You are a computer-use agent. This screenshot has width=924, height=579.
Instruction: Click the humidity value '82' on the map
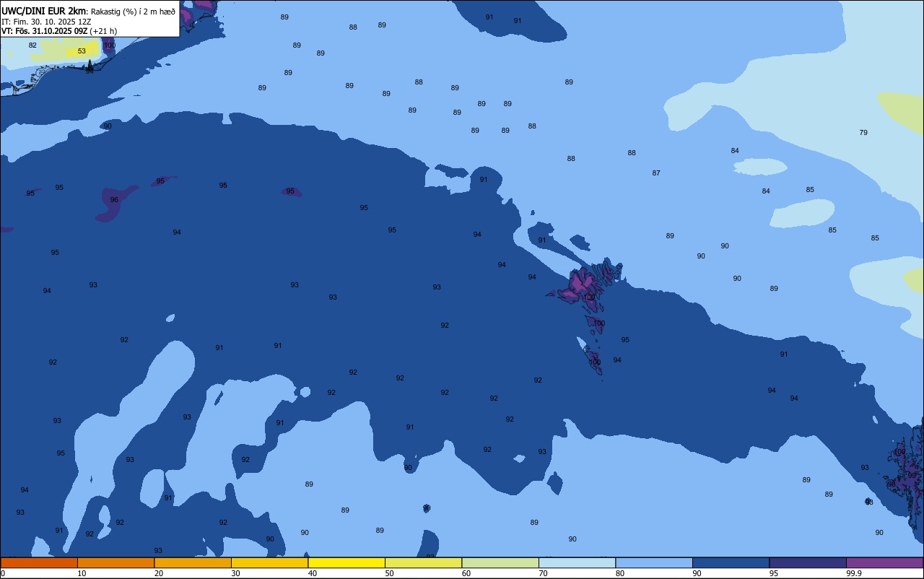tap(32, 45)
